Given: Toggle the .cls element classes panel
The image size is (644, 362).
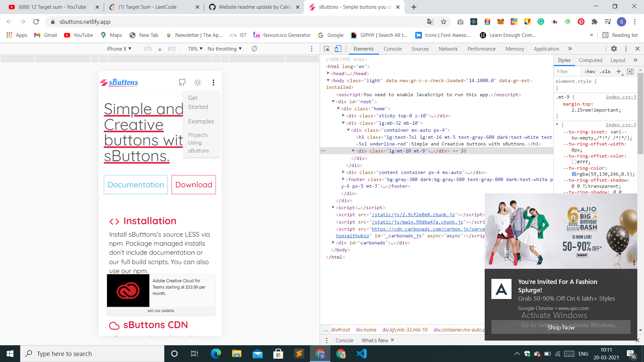Looking at the screenshot, I should 605,71.
